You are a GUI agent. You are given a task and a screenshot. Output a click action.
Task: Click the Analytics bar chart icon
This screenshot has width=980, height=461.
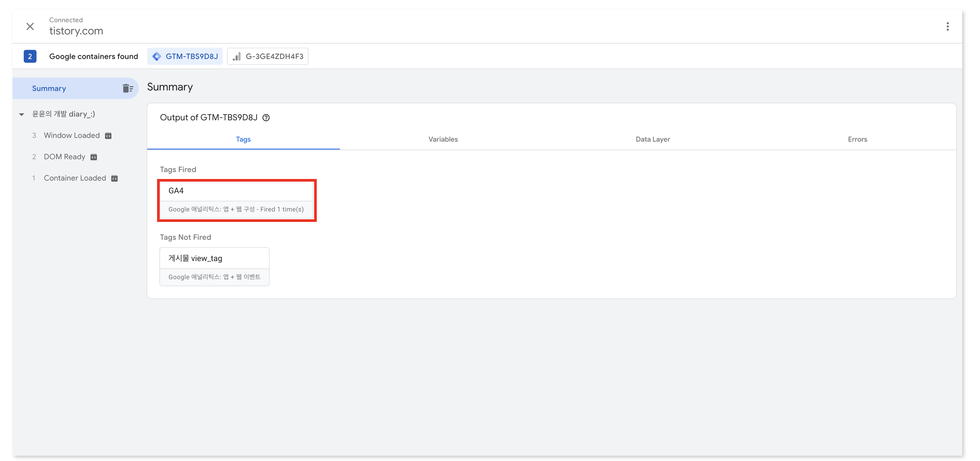(x=237, y=56)
